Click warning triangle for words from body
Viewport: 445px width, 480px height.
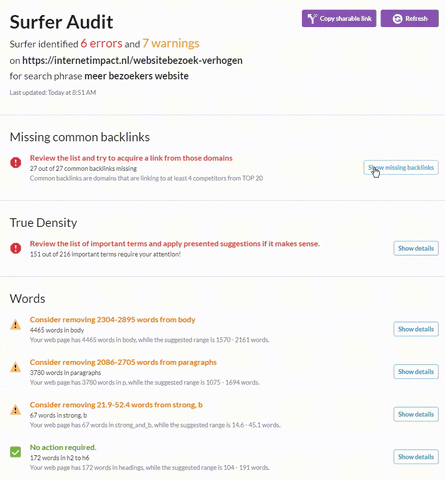(16, 324)
